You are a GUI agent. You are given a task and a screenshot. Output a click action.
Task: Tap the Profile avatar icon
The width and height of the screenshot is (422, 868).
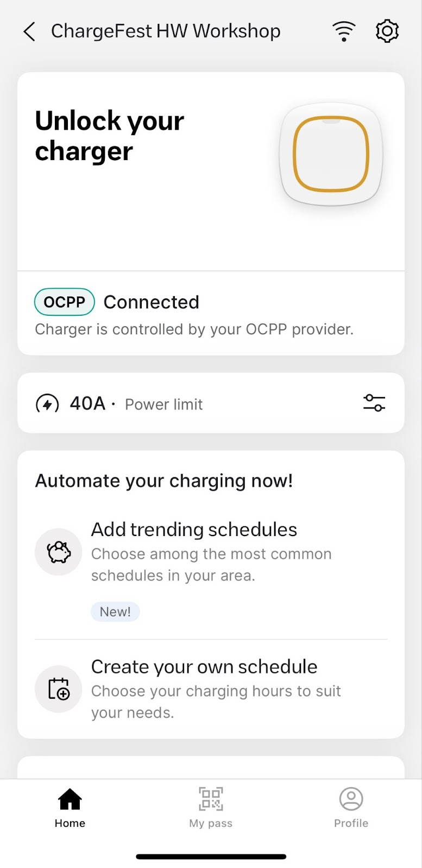351,799
